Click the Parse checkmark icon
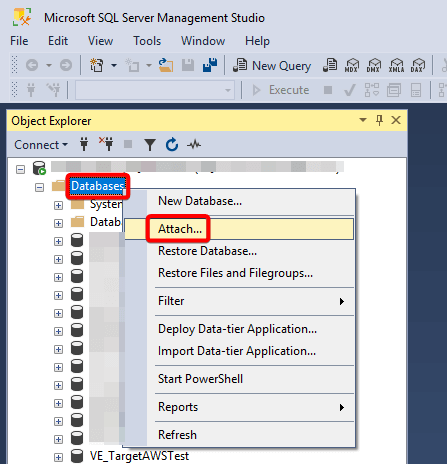The width and height of the screenshot is (447, 464). click(349, 90)
